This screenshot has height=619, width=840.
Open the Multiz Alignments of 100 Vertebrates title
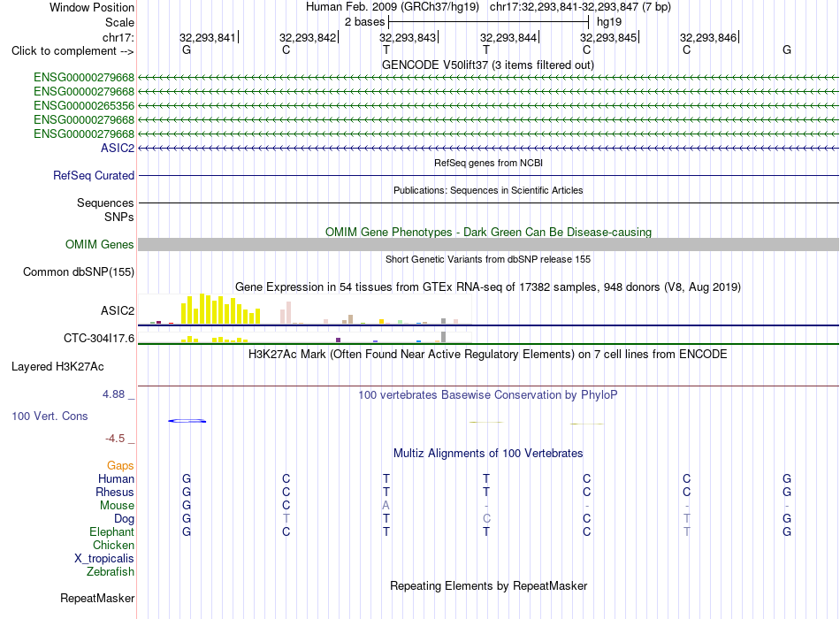488,454
